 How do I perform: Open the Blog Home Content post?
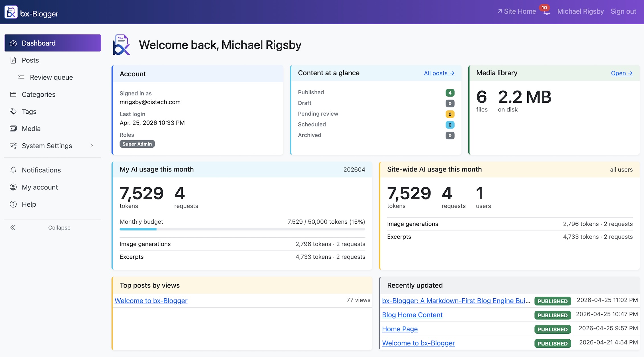tap(412, 315)
